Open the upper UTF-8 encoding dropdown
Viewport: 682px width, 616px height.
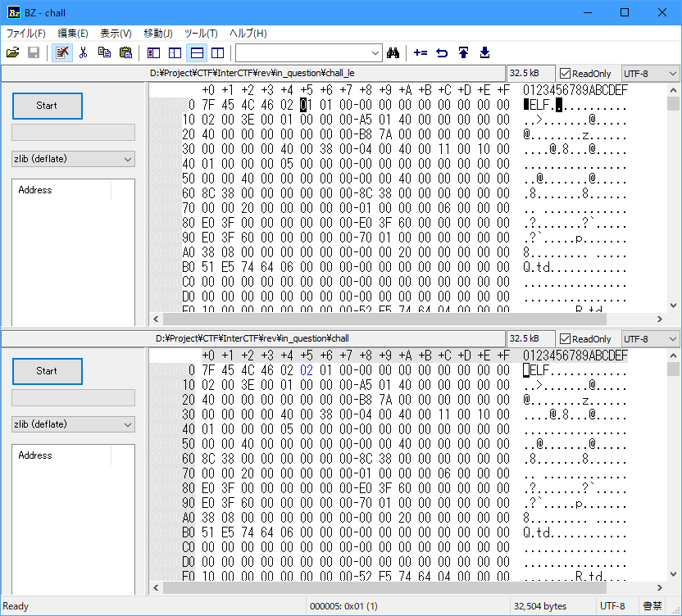(x=650, y=74)
